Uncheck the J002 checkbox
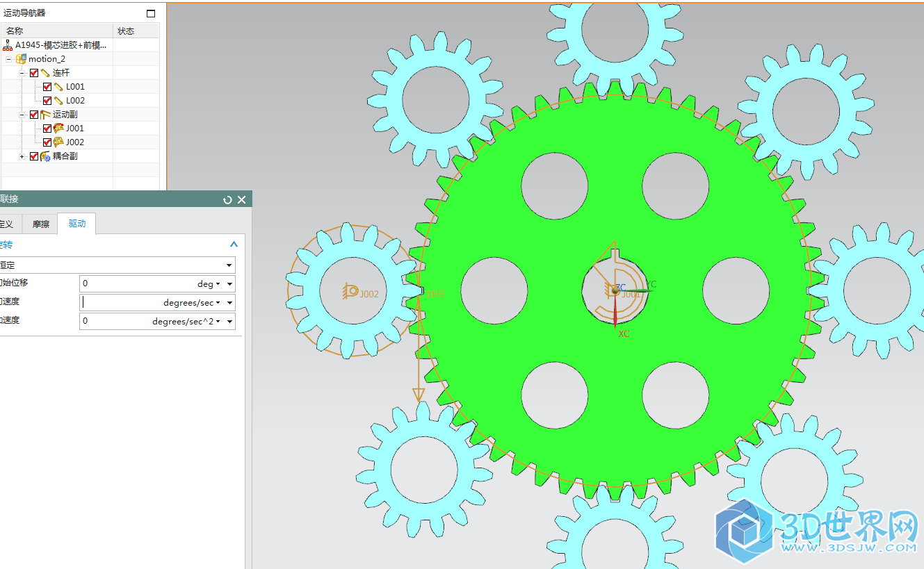 (x=47, y=142)
